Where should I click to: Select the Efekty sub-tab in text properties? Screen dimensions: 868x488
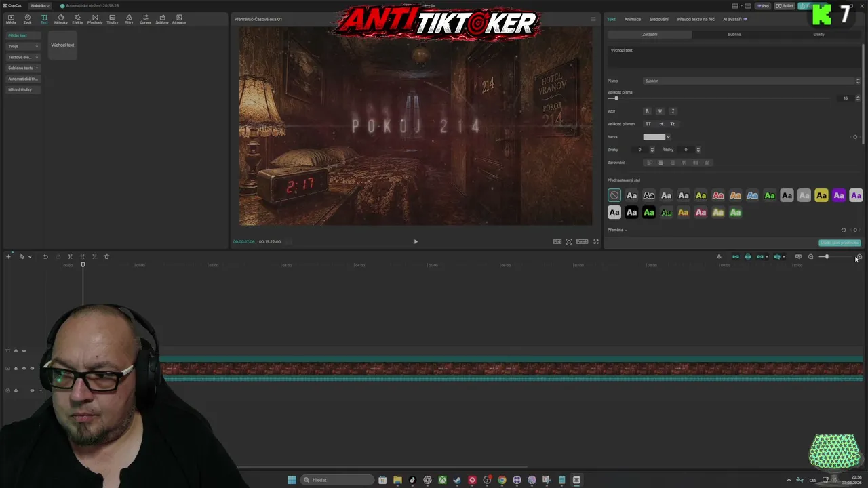pos(818,34)
